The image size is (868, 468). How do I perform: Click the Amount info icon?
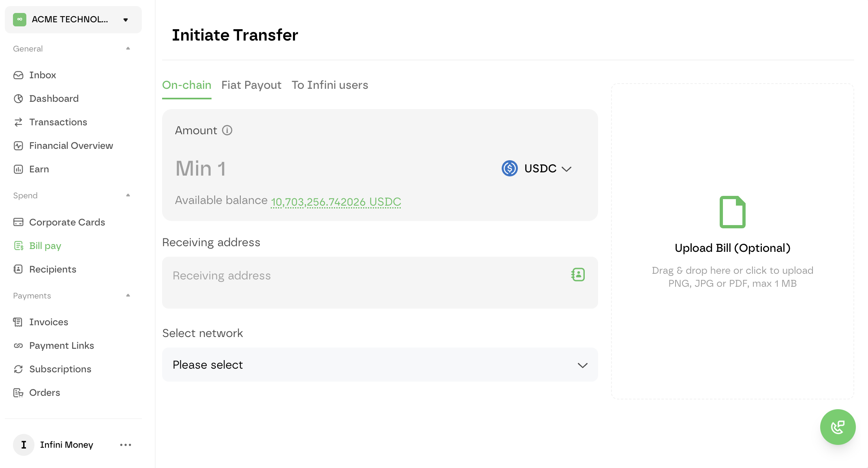tap(227, 130)
